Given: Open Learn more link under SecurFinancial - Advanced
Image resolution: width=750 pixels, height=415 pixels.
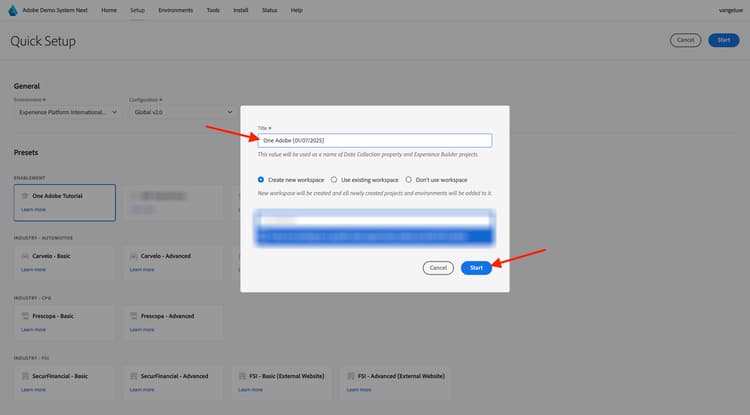Looking at the screenshot, I should (x=142, y=390).
